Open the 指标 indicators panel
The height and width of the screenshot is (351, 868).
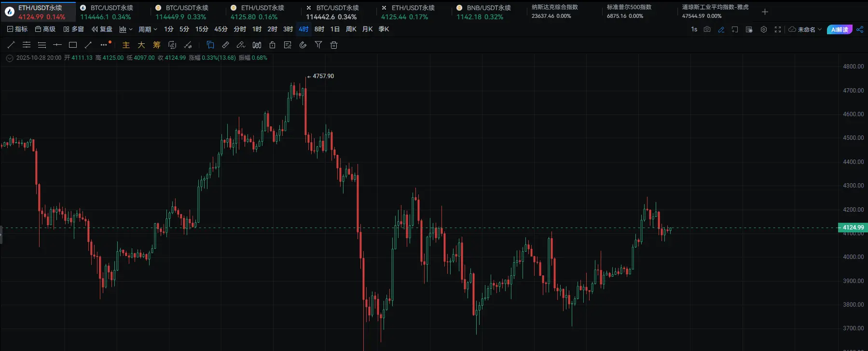click(x=17, y=29)
